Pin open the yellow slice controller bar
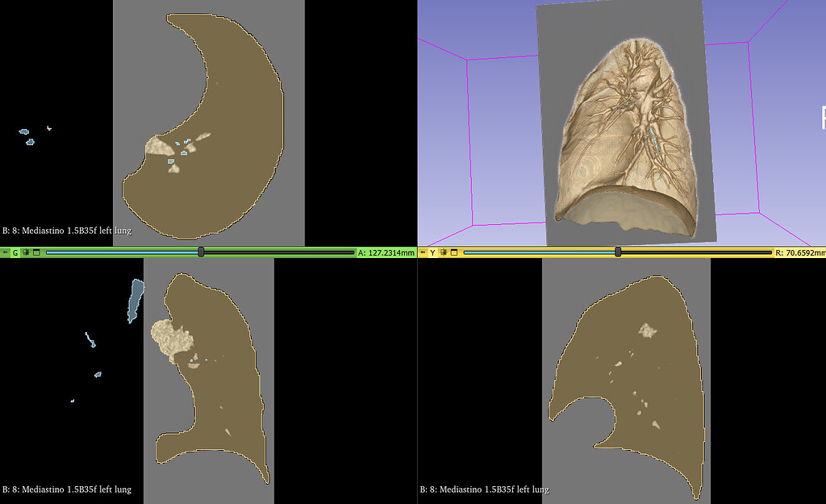This screenshot has width=826, height=504. pyautogui.click(x=423, y=252)
